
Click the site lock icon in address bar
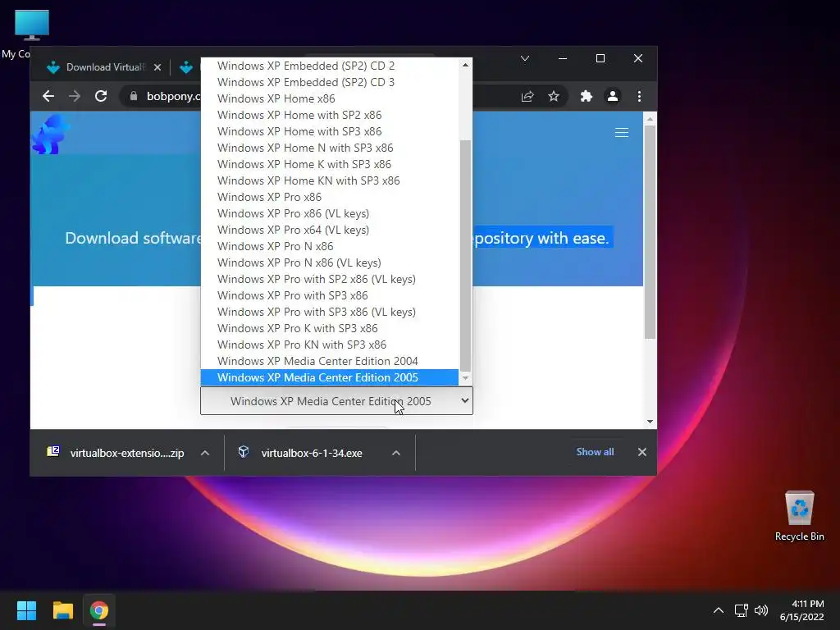[x=134, y=96]
